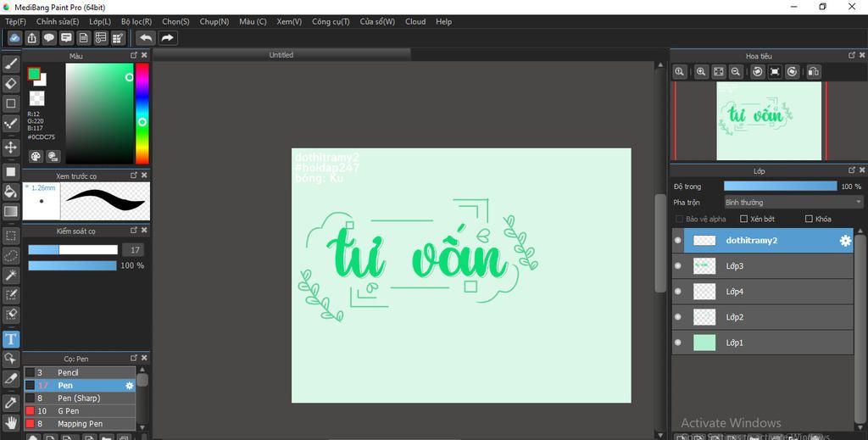Select the Operation tool
Image resolution: width=868 pixels, height=440 pixels.
pos(10,359)
